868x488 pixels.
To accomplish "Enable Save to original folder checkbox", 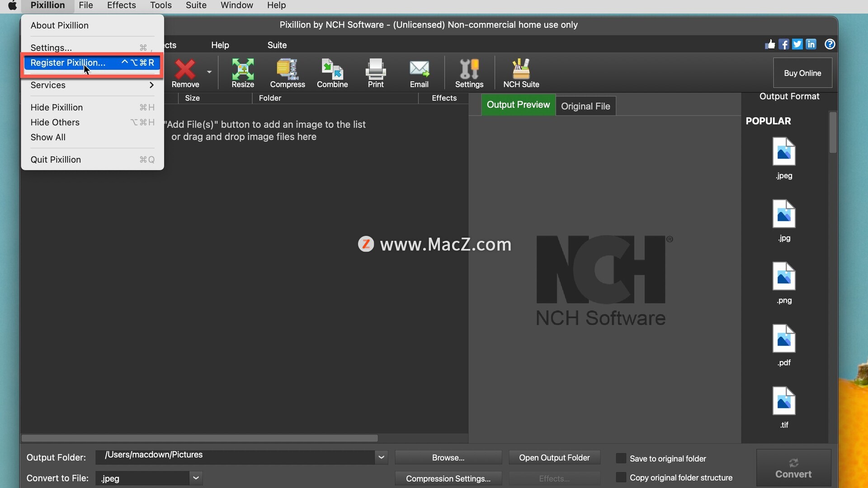I will tap(621, 458).
